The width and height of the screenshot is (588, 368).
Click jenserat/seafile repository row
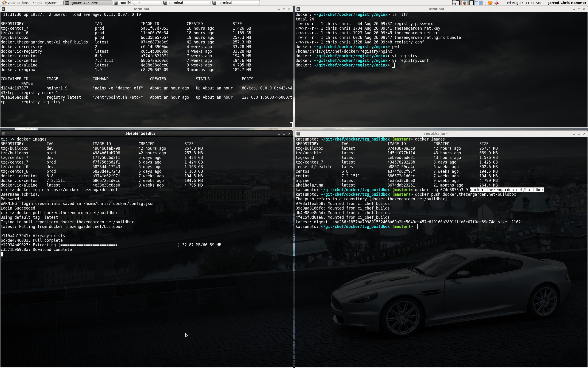pyautogui.click(x=396, y=167)
